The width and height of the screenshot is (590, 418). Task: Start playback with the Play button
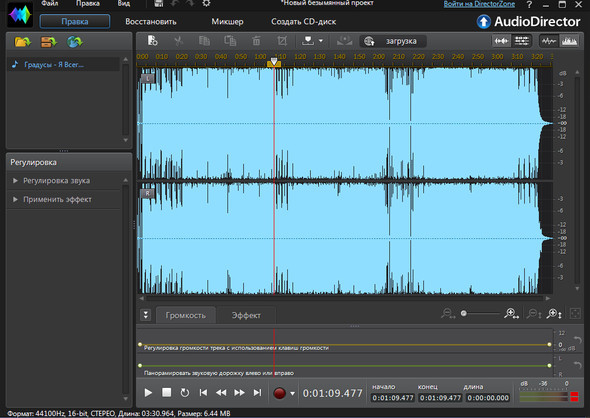148,393
